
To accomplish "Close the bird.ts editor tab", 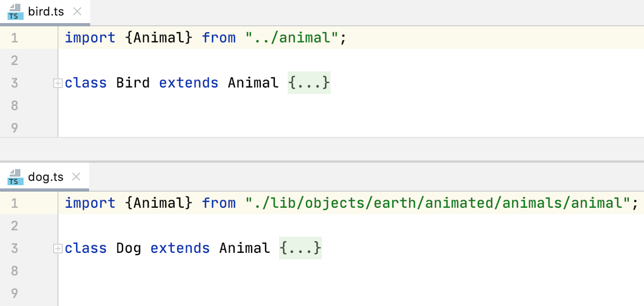I will pos(77,12).
